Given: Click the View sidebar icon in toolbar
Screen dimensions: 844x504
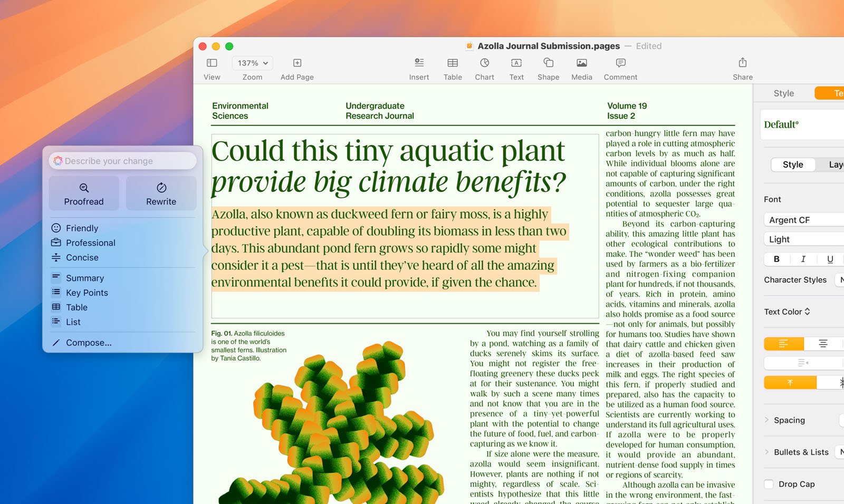Looking at the screenshot, I should coord(212,63).
